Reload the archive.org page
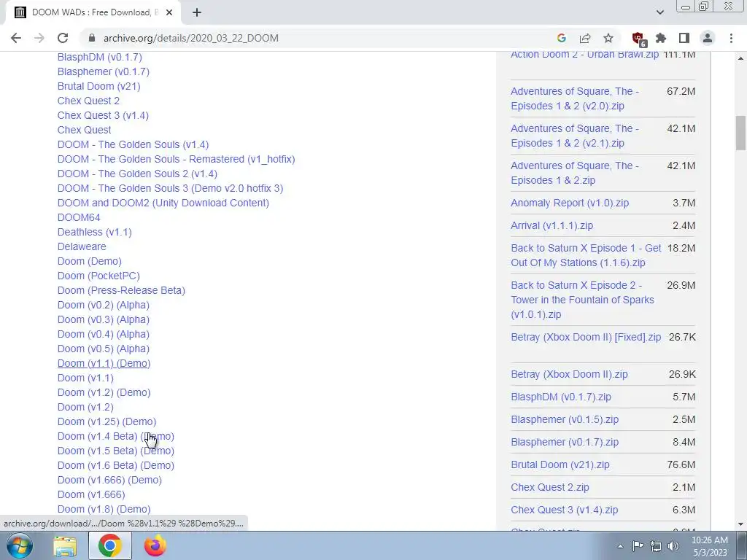747x560 pixels. pos(63,38)
